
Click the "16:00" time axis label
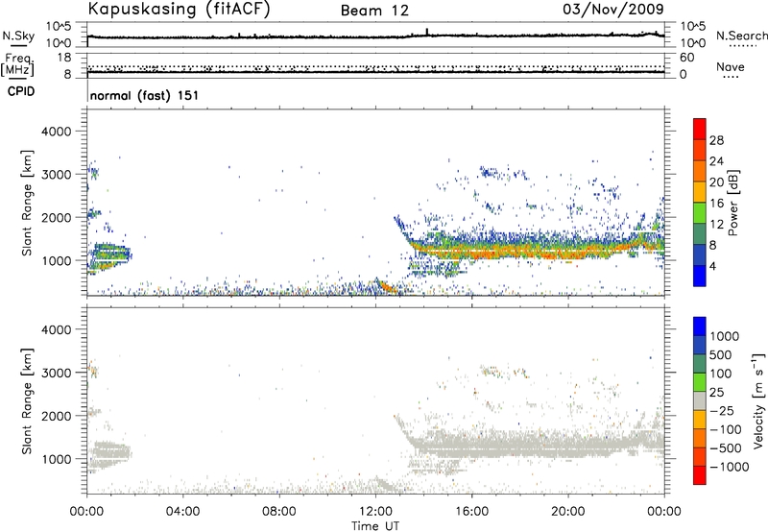click(471, 512)
